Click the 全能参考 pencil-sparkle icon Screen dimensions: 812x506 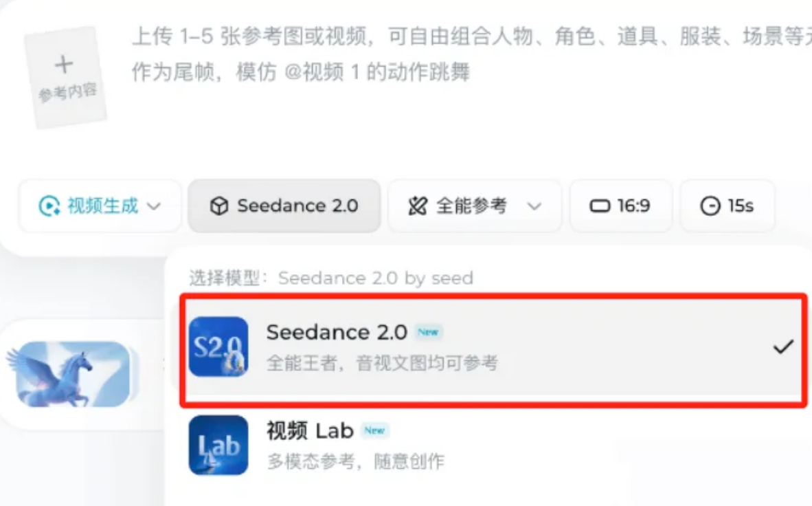pos(417,206)
